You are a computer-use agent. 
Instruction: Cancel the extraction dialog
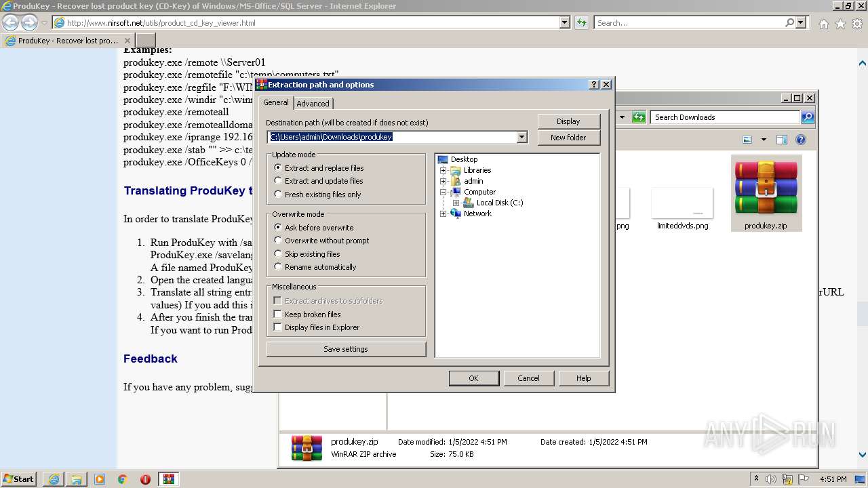[x=528, y=378]
